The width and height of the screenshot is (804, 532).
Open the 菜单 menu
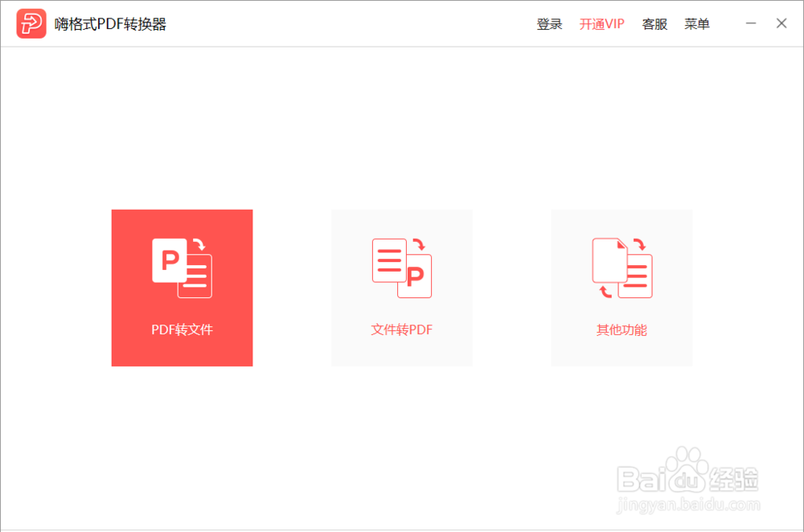(696, 24)
